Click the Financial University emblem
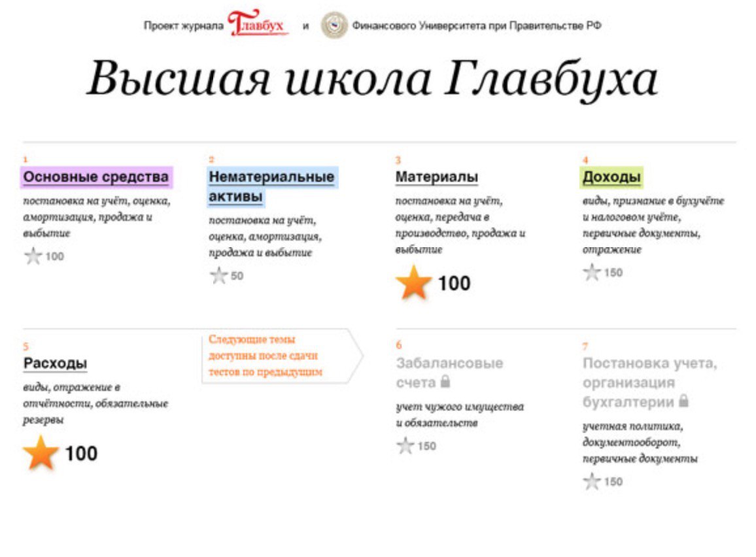The width and height of the screenshot is (756, 557). click(334, 25)
